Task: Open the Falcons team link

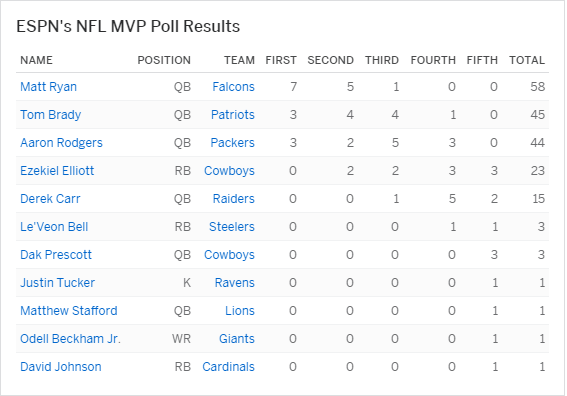Action: coord(234,87)
